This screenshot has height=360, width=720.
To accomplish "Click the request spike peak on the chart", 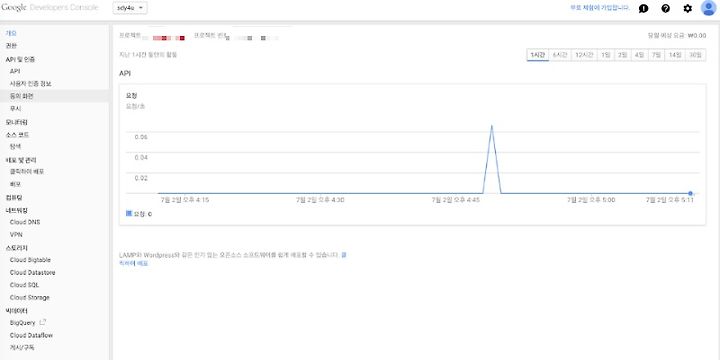I will pos(492,126).
